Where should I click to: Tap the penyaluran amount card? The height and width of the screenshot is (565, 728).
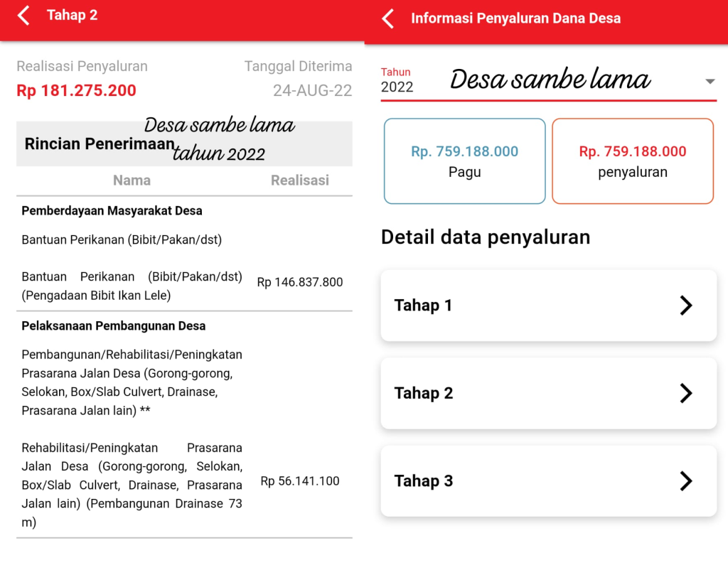[x=632, y=161]
